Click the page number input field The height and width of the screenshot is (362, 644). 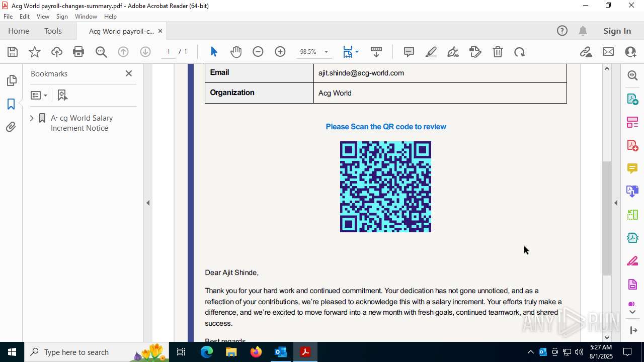[169, 52]
